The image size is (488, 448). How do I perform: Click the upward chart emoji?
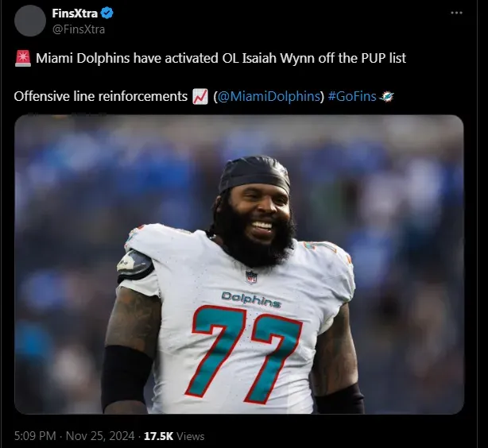click(199, 96)
